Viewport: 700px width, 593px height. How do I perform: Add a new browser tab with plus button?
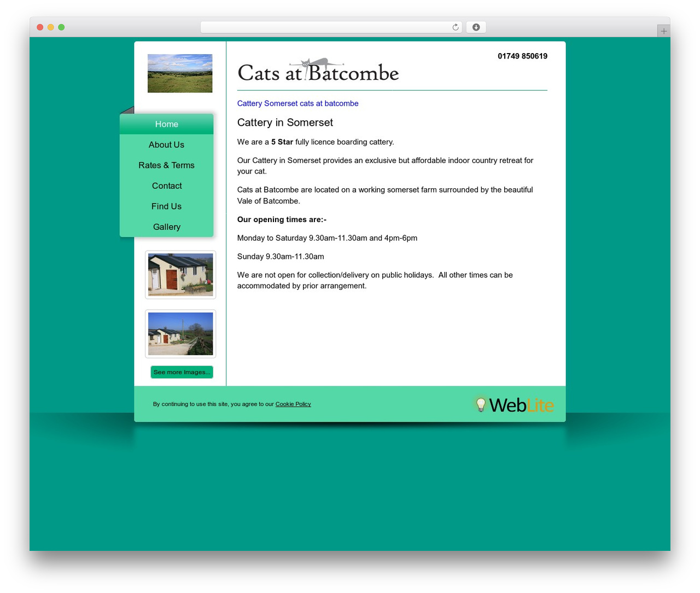pyautogui.click(x=663, y=31)
